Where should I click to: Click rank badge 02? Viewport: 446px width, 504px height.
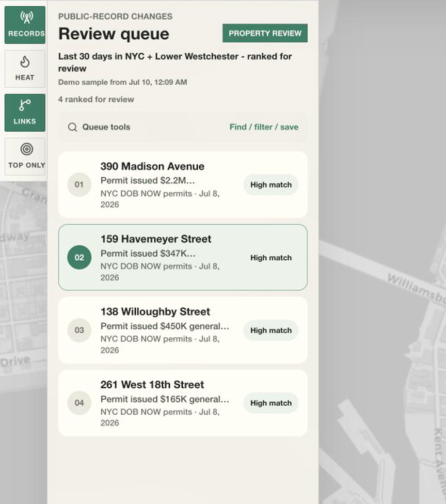point(79,257)
